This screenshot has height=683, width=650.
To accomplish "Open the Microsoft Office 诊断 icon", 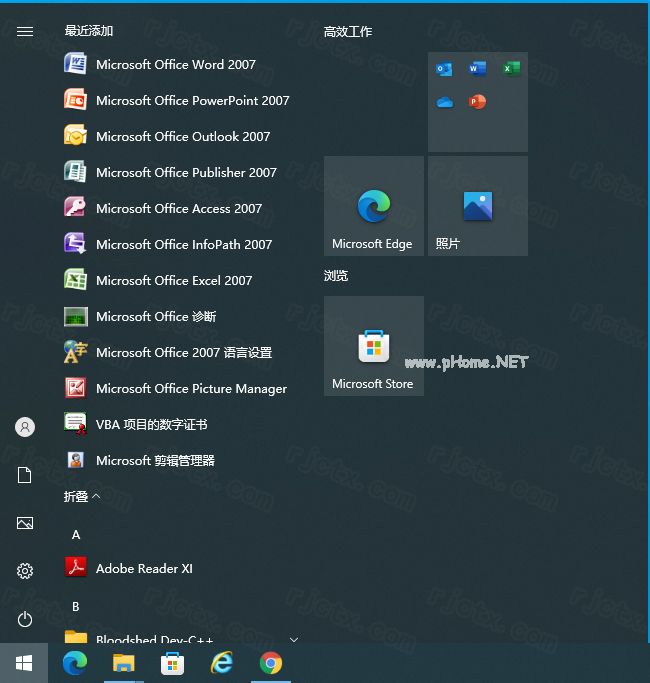I will pos(75,316).
